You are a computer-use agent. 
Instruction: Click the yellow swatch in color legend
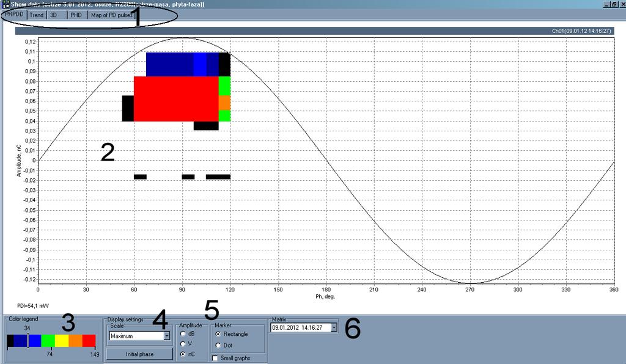pyautogui.click(x=62, y=341)
